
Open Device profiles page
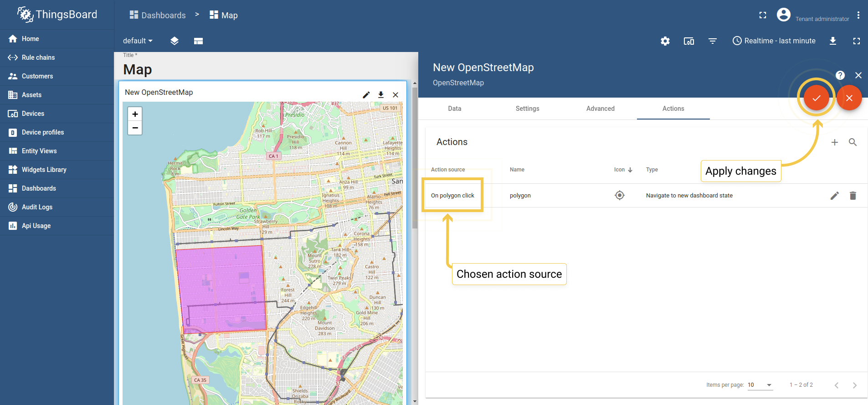coord(57,132)
